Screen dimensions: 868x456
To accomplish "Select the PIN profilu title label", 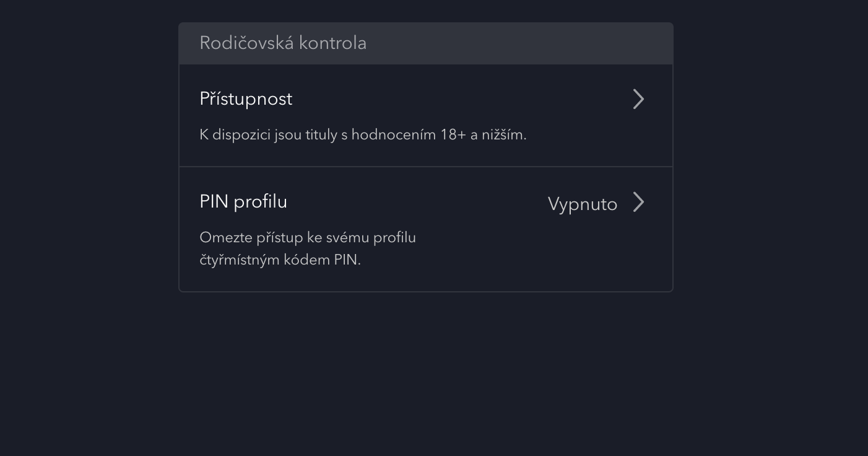I will click(x=243, y=202).
